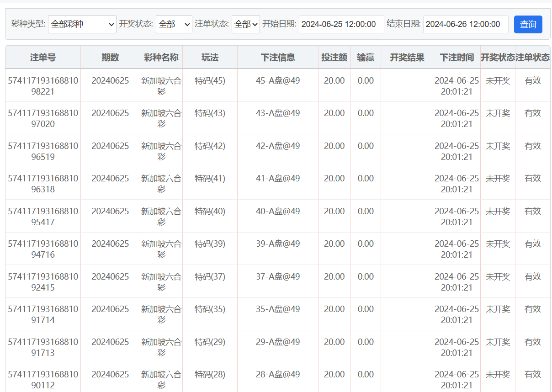The width and height of the screenshot is (552, 392).
Task: Click the 下注信息 column header
Action: pos(278,58)
